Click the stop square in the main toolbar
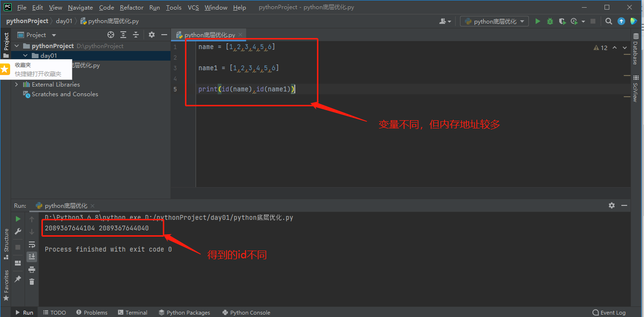 593,21
